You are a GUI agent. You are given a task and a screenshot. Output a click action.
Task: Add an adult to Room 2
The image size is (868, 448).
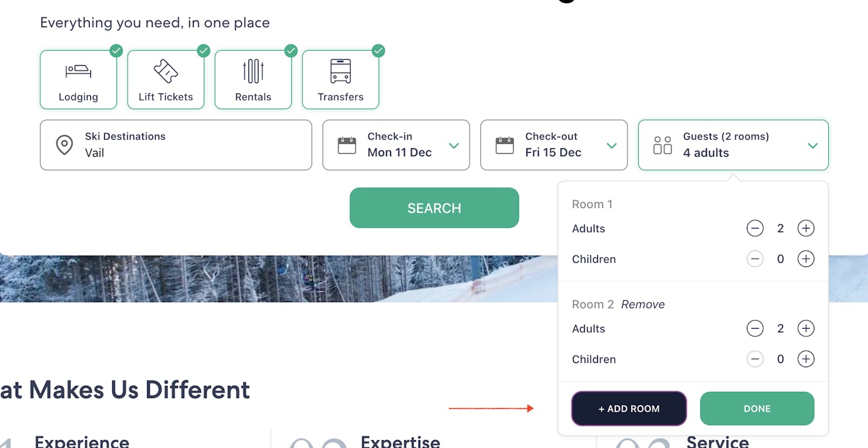(805, 329)
